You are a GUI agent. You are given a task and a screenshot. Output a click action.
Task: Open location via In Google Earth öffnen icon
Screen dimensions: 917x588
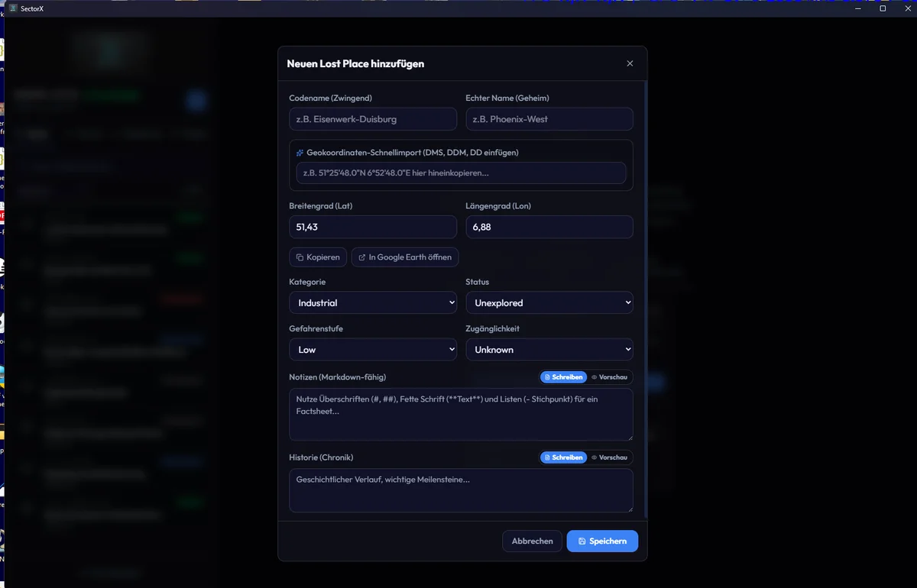362,257
